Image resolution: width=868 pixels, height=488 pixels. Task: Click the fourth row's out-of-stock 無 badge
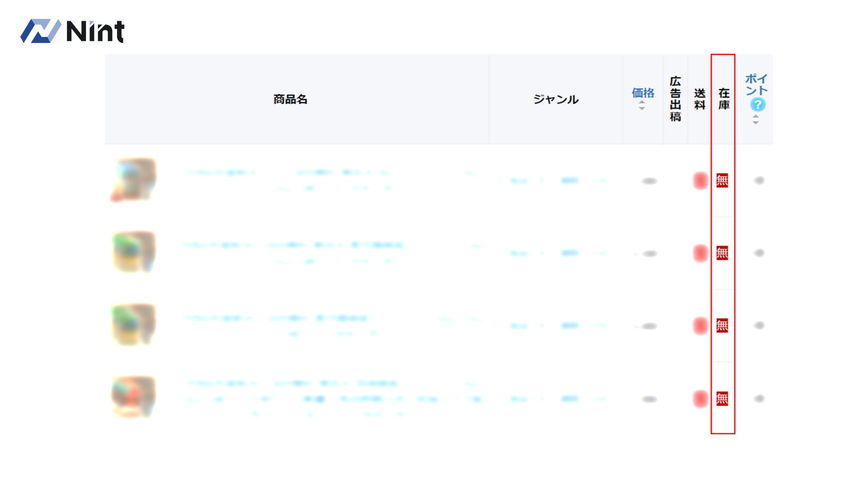click(722, 399)
